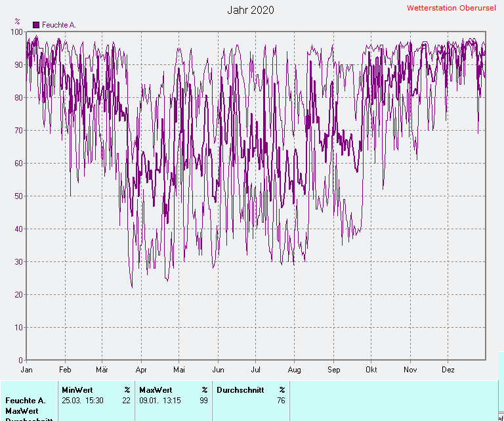Click the 'Jahr 2020' chart title
The image size is (504, 421).
point(251,10)
